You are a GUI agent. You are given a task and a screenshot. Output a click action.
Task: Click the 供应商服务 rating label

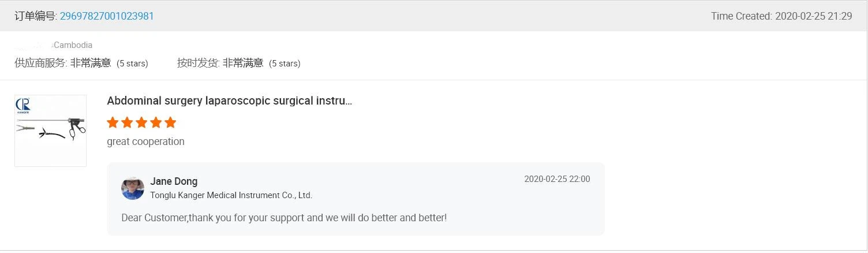(41, 63)
